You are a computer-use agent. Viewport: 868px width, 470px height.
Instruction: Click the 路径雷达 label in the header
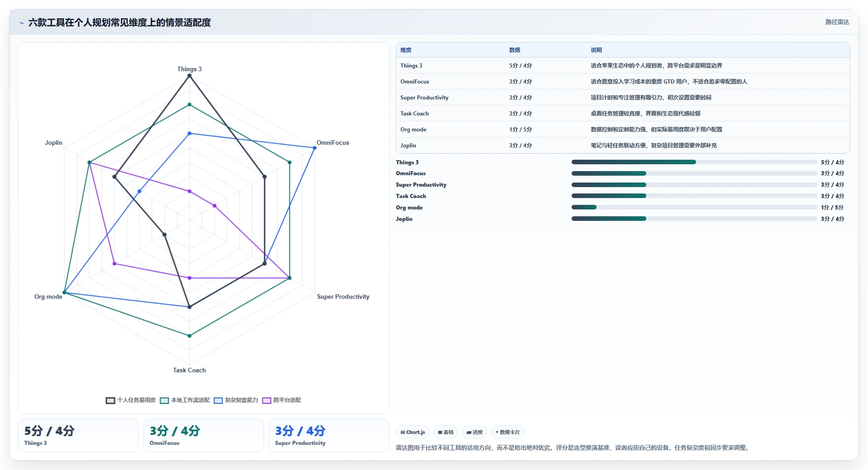point(837,22)
